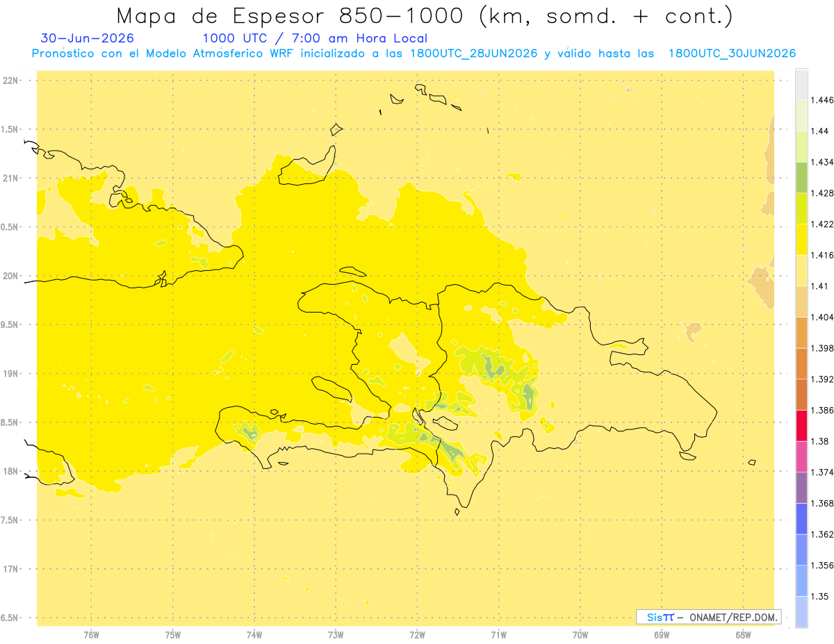The image size is (834, 644).
Task: Click the green legend swatch between 1.428 and 1.434
Action: (801, 177)
